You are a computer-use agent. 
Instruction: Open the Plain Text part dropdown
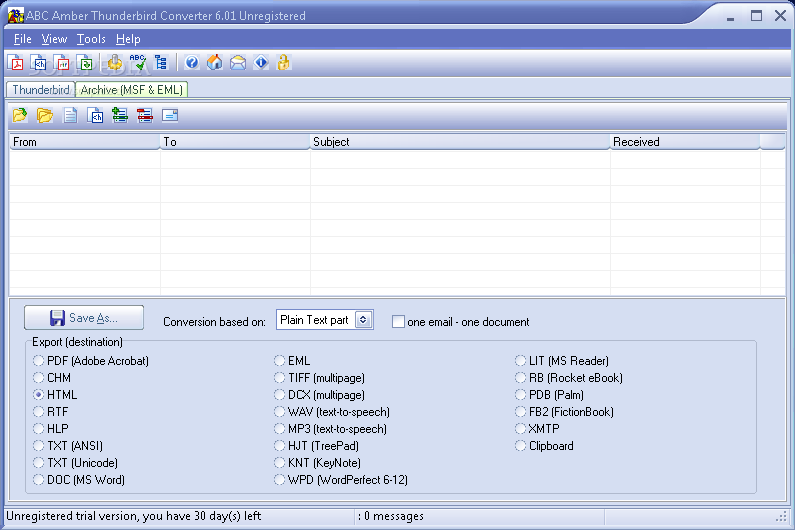click(x=363, y=320)
